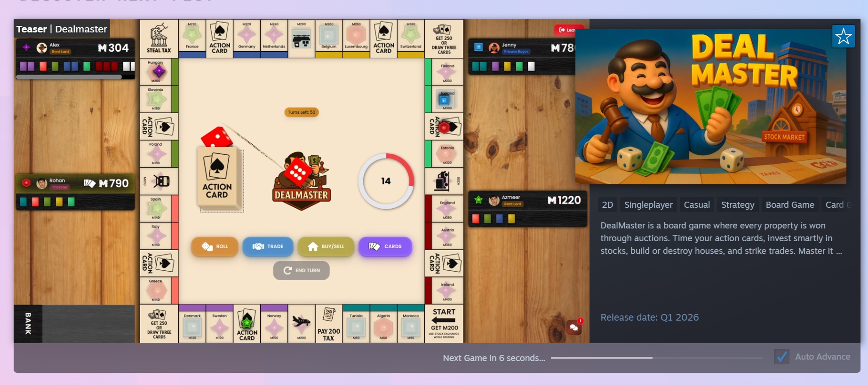The height and width of the screenshot is (385, 868).
Task: Click the store tile between Netherlands and Belgium
Action: (302, 39)
